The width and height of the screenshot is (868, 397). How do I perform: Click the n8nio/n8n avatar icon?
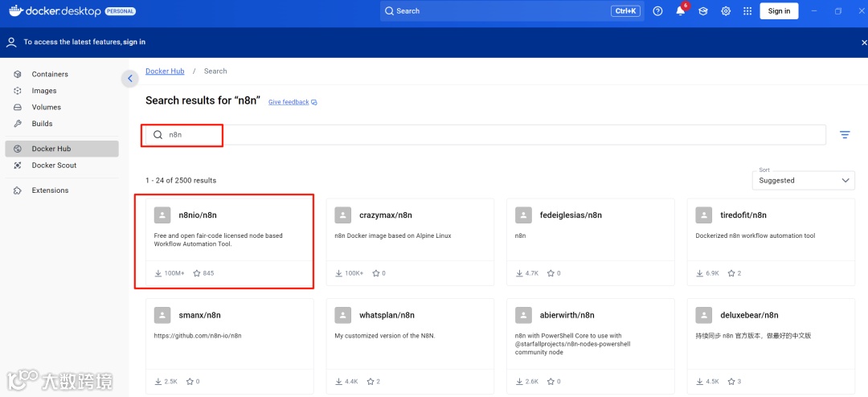[x=162, y=215]
